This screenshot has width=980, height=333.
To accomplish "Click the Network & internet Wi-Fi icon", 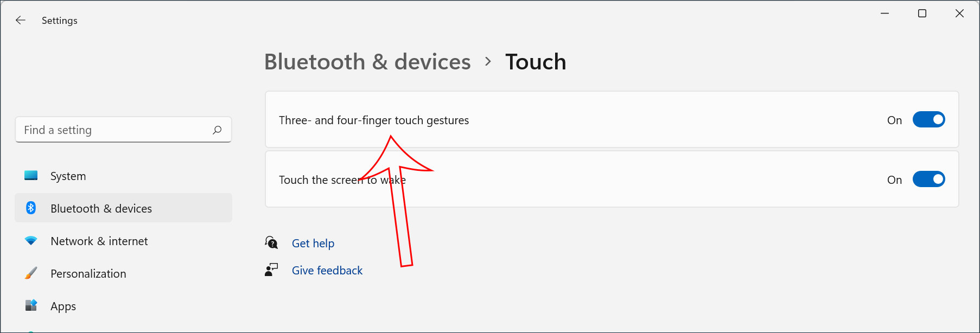I will tap(31, 240).
